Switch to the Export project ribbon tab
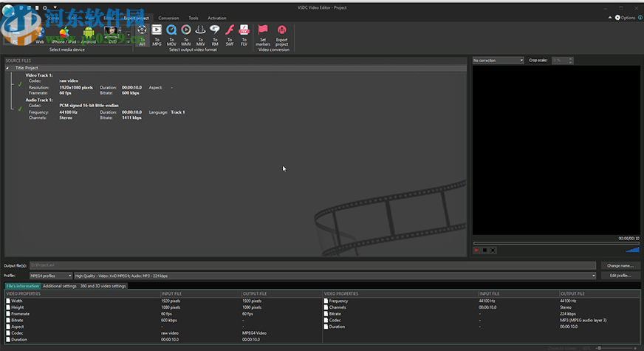 click(137, 18)
